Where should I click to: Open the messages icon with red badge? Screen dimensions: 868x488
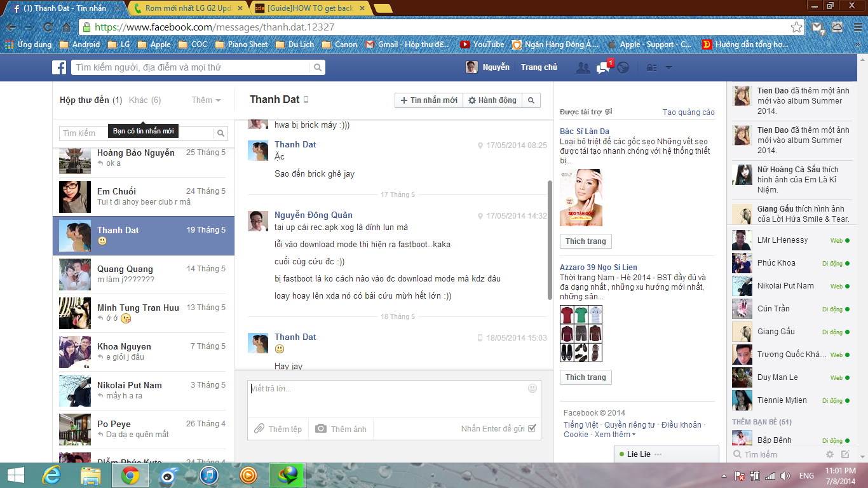tap(603, 68)
